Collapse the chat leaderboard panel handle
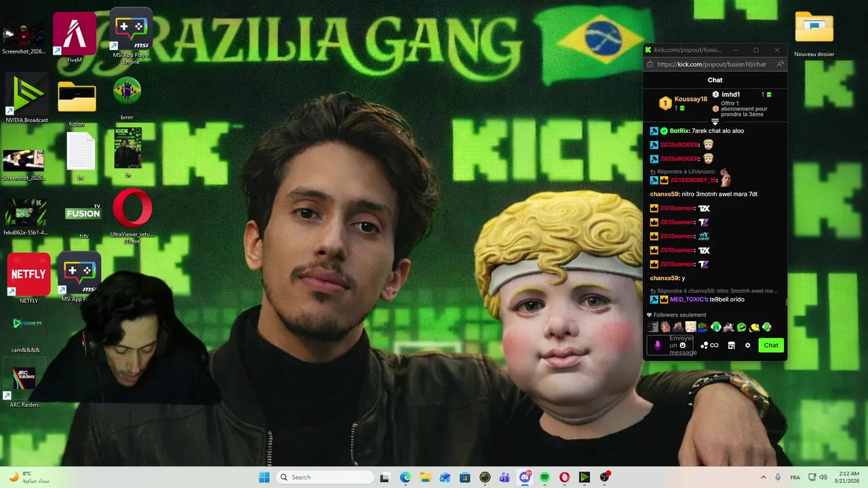 (715, 121)
